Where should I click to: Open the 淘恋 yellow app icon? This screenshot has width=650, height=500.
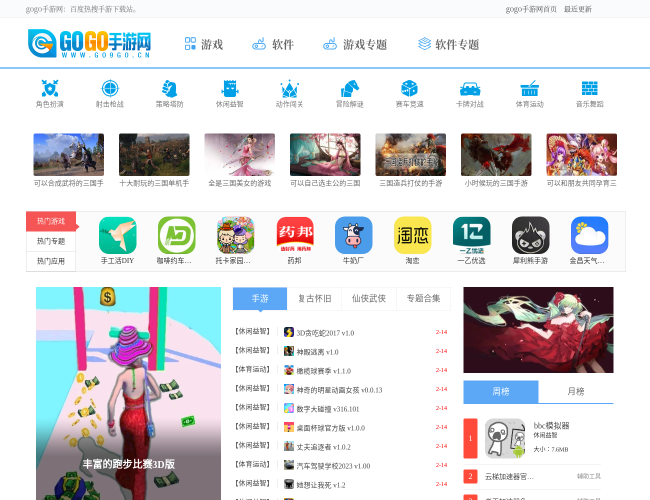coord(412,235)
